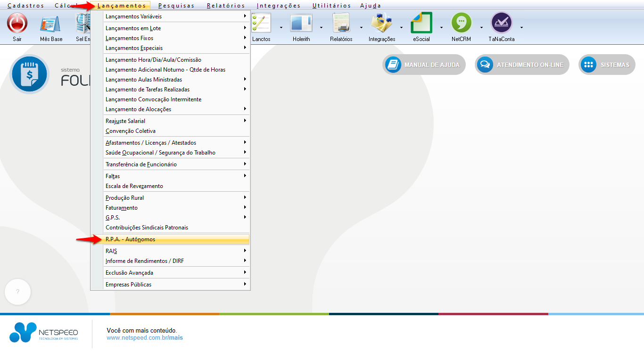This screenshot has width=644, height=351.
Task: Choose Convenção Coletiva from the menu
Action: click(131, 131)
